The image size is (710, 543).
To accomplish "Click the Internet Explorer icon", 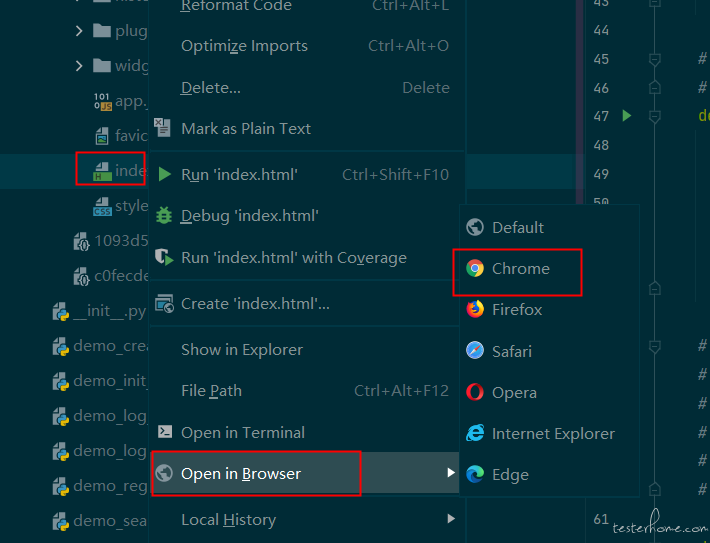I will point(475,433).
